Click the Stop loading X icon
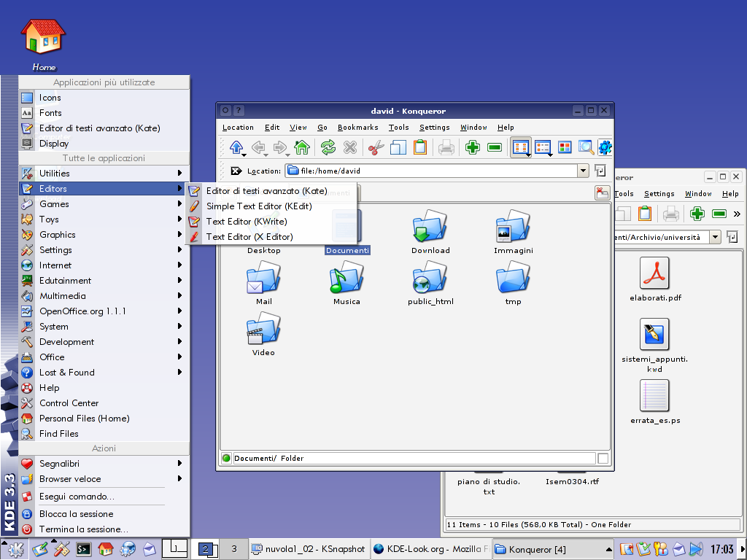The image size is (747, 560). (350, 147)
